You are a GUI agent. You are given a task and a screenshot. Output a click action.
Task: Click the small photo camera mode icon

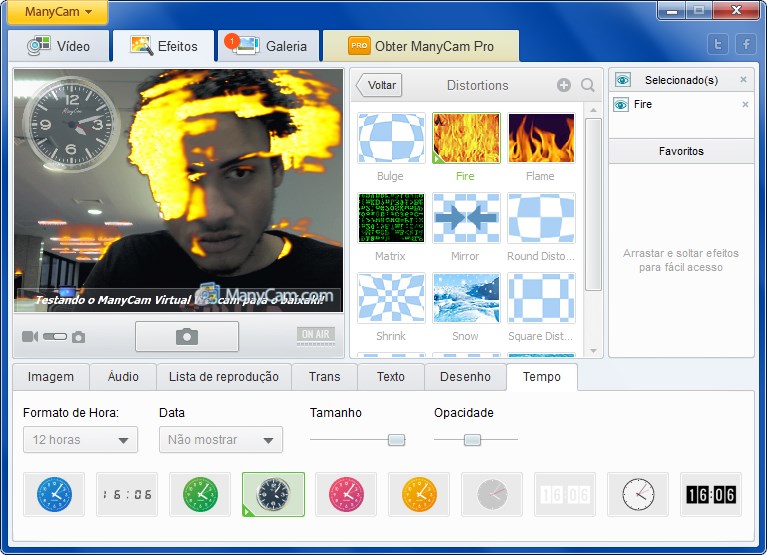pyautogui.click(x=78, y=337)
